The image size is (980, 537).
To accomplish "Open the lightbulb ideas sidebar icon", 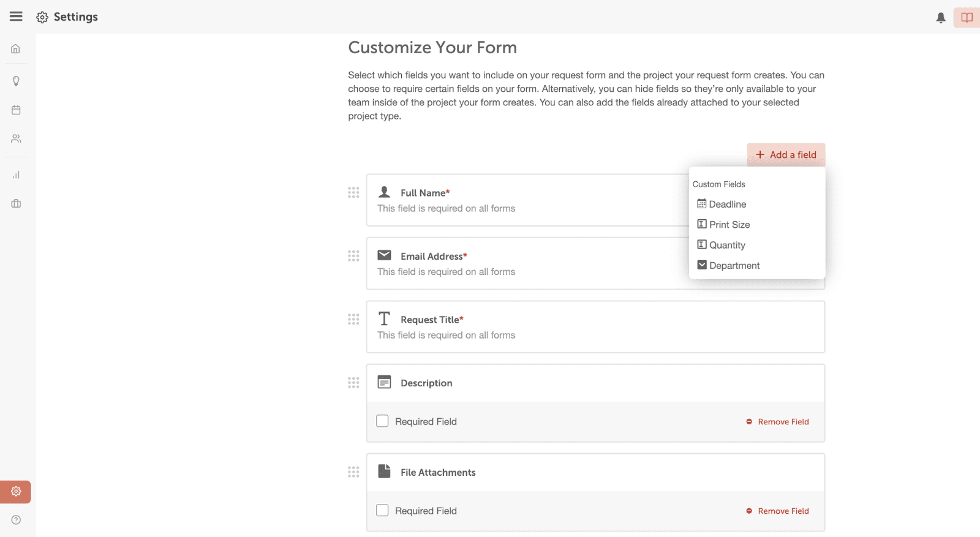I will 16,81.
